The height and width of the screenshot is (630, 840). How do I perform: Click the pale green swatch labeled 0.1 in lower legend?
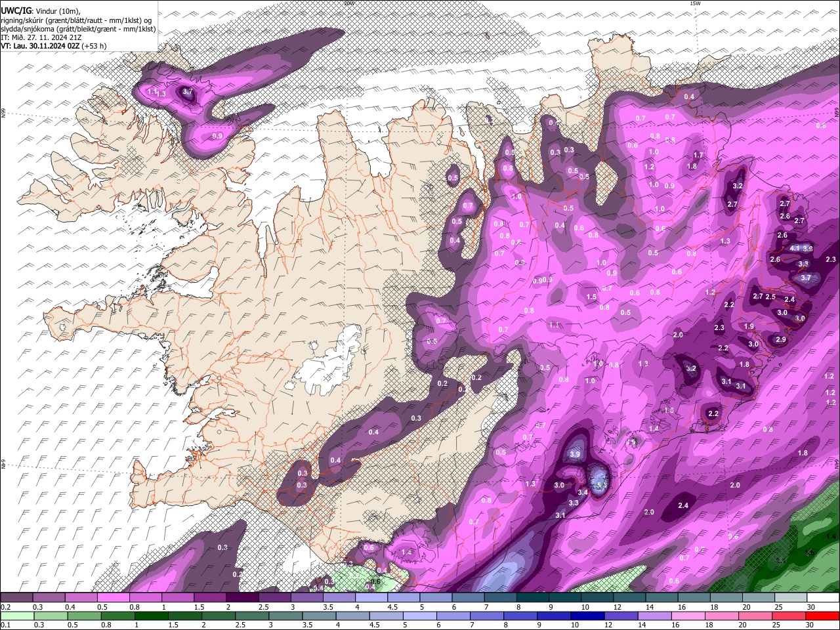pyautogui.click(x=17, y=616)
